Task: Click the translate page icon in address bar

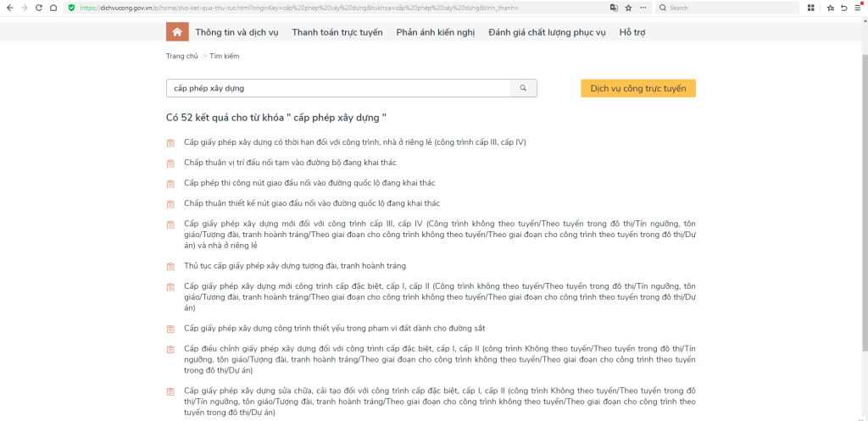Action: [614, 8]
